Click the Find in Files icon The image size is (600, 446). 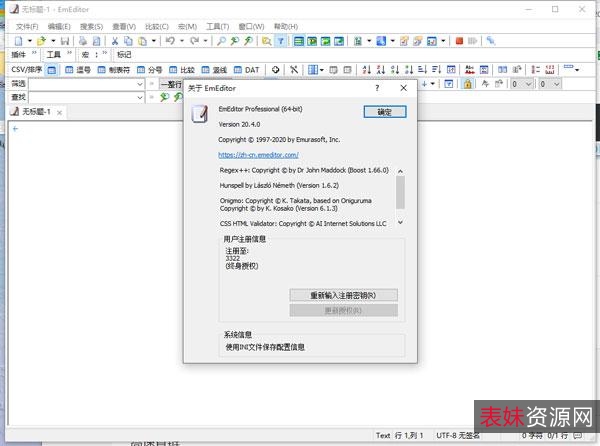pyautogui.click(x=267, y=41)
